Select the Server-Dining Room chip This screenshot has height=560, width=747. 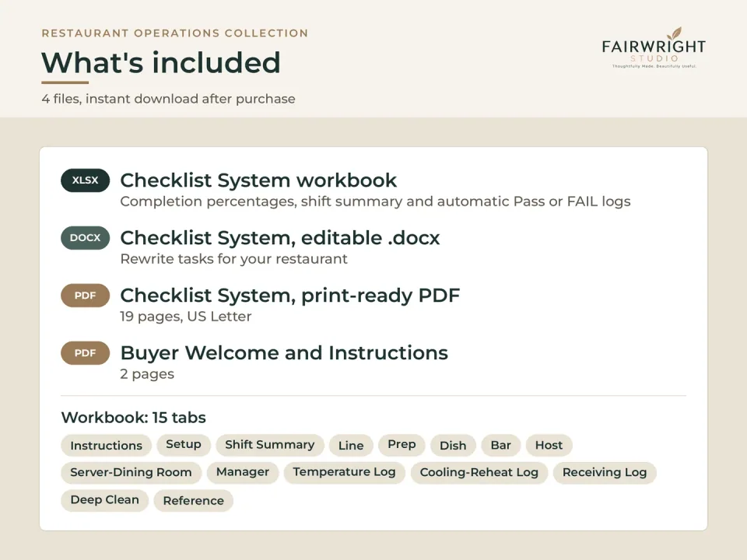[131, 472]
